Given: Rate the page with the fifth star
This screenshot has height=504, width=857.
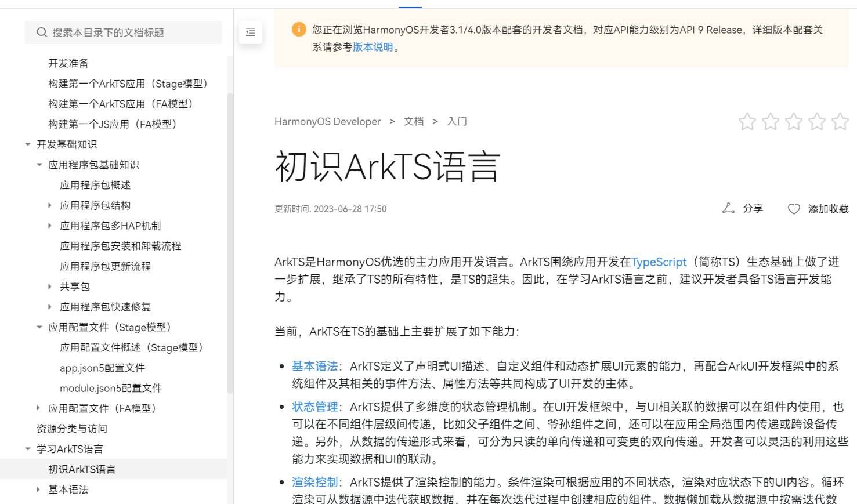Looking at the screenshot, I should tap(840, 121).
